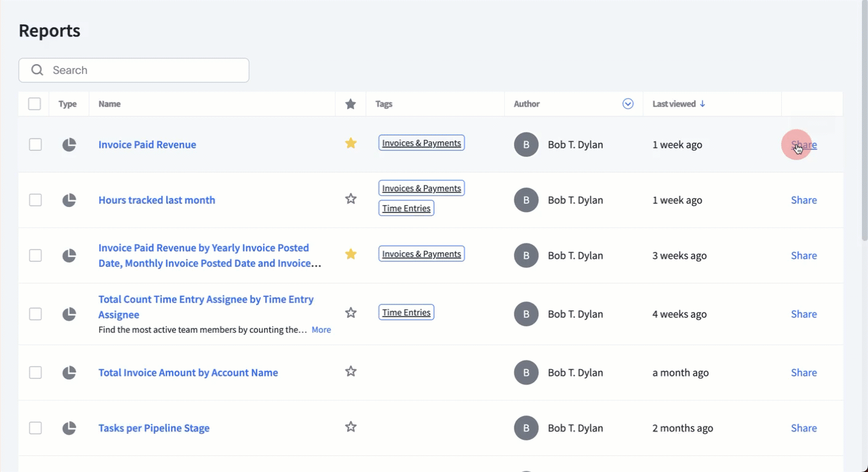Select the Tasks per Pipeline Stage checkbox
Screen dimensions: 868x472
pos(36,428)
